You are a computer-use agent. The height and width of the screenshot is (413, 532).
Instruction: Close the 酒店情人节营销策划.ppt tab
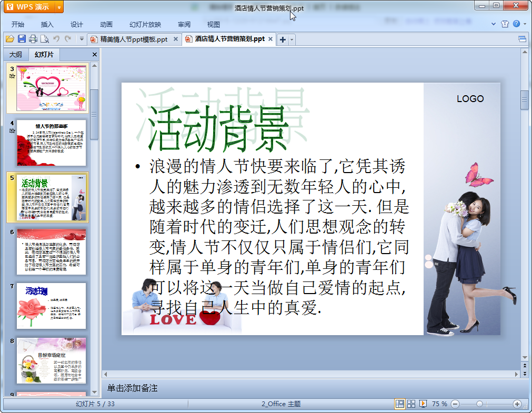[x=270, y=39]
